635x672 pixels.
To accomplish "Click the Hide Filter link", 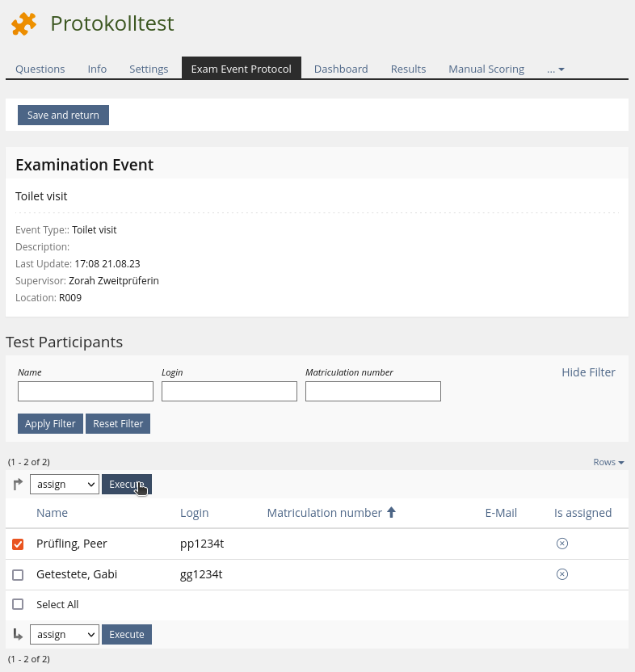I will pyautogui.click(x=588, y=372).
